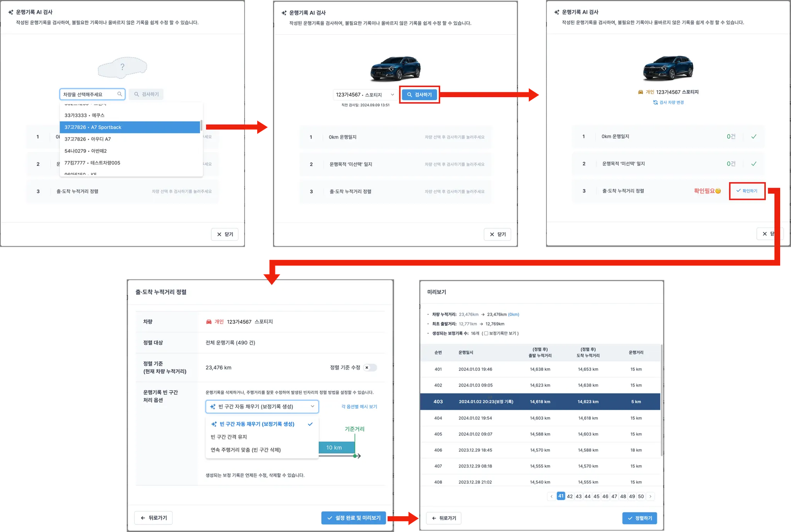791x532 pixels.
Task: Click next page arrow in pagination
Action: tap(650, 496)
